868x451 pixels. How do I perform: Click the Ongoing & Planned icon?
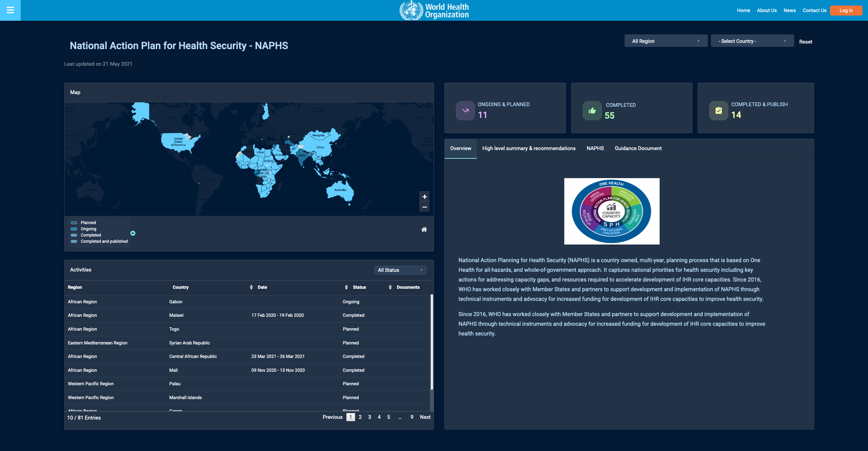click(465, 111)
